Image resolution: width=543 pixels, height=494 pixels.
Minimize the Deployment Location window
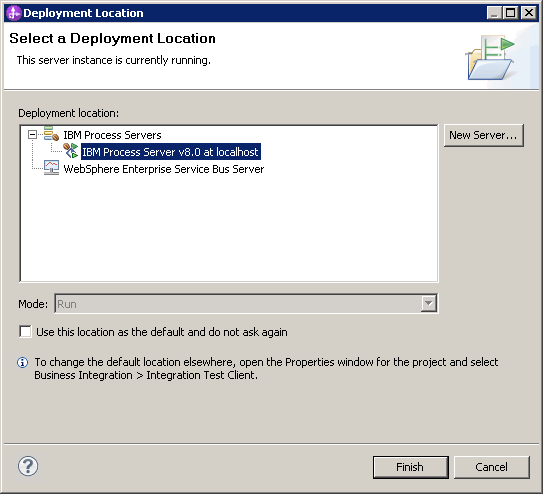click(x=494, y=13)
